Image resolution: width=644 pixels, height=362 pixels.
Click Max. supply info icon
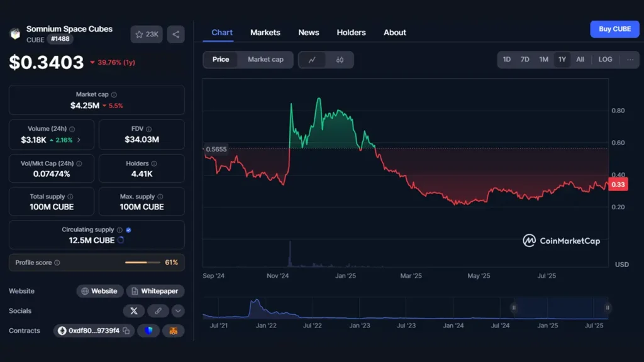(160, 197)
